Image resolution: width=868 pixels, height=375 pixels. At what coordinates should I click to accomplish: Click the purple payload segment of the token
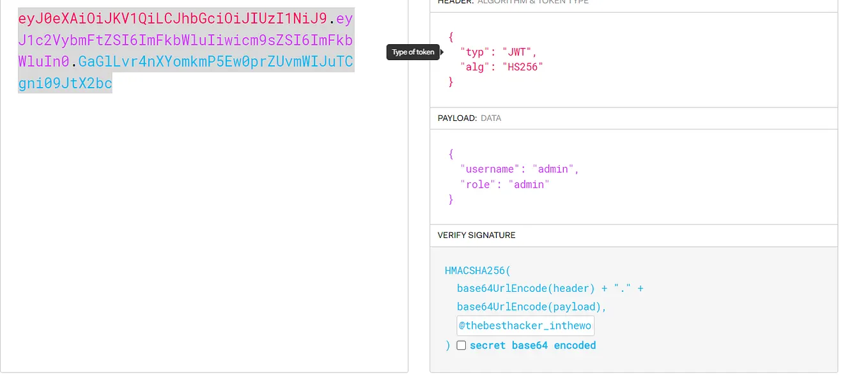pos(185,40)
